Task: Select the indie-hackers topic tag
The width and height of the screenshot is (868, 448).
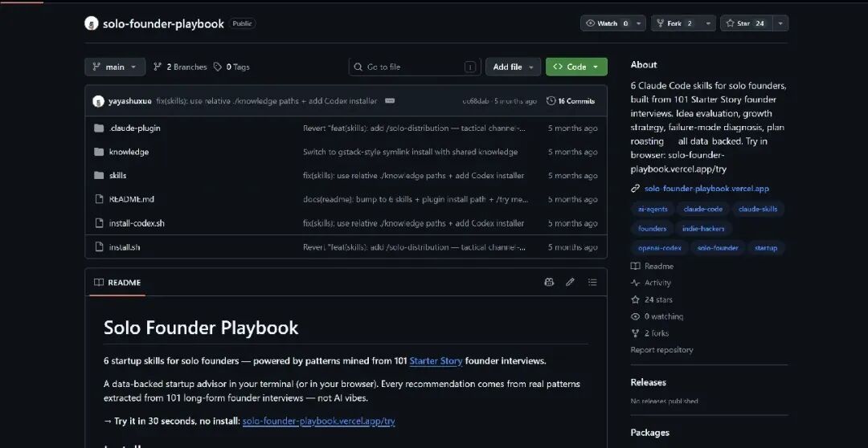Action: click(x=703, y=229)
